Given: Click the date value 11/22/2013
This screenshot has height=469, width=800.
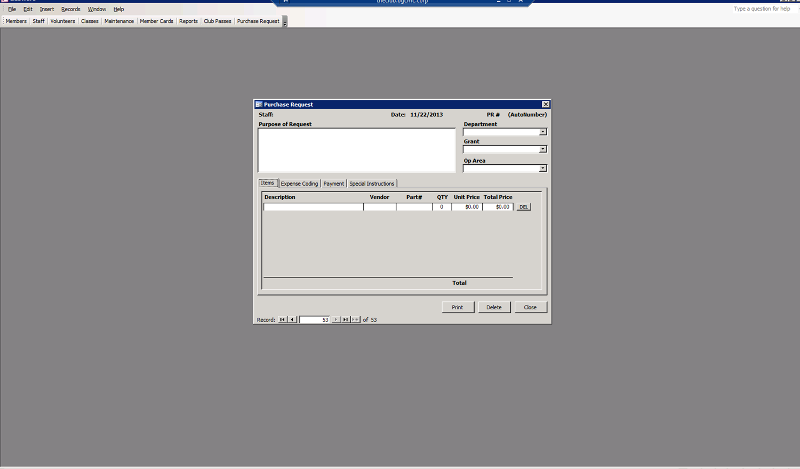Looking at the screenshot, I should click(427, 115).
